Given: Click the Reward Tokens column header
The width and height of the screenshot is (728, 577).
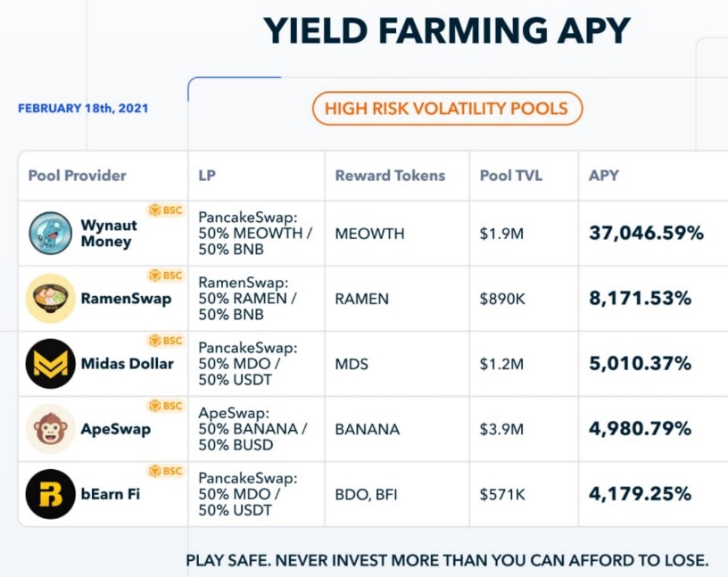Looking at the screenshot, I should 390,176.
